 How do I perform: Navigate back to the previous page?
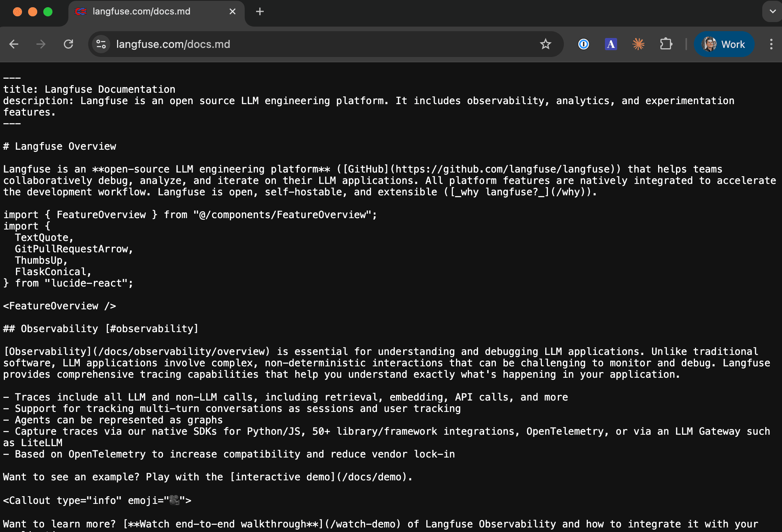[14, 44]
